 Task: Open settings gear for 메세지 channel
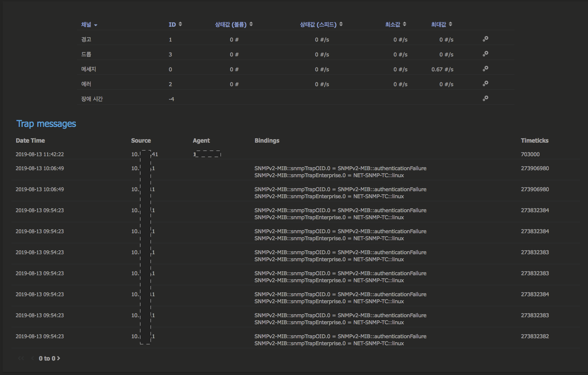click(x=485, y=69)
